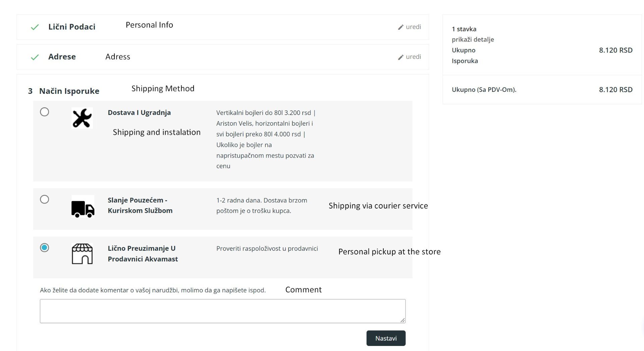This screenshot has width=644, height=351.
Task: Click the pencil icon beside Lični Podaci
Action: pyautogui.click(x=400, y=27)
